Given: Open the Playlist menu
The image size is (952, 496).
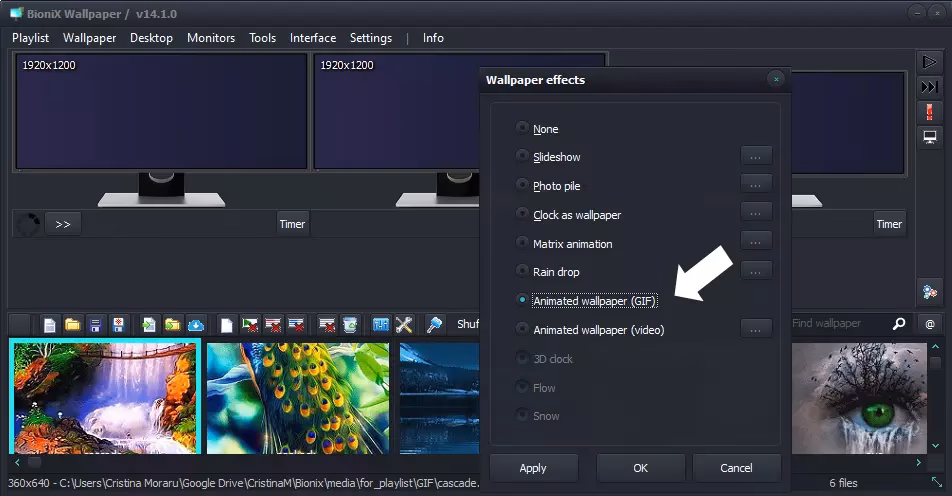Looking at the screenshot, I should tap(30, 38).
